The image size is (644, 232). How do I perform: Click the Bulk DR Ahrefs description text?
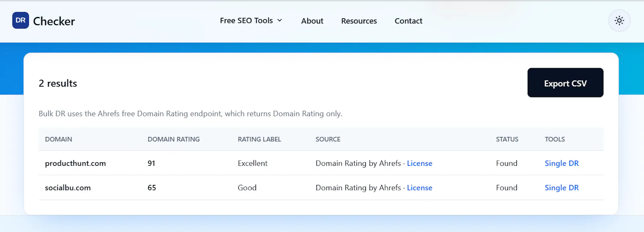(x=190, y=114)
